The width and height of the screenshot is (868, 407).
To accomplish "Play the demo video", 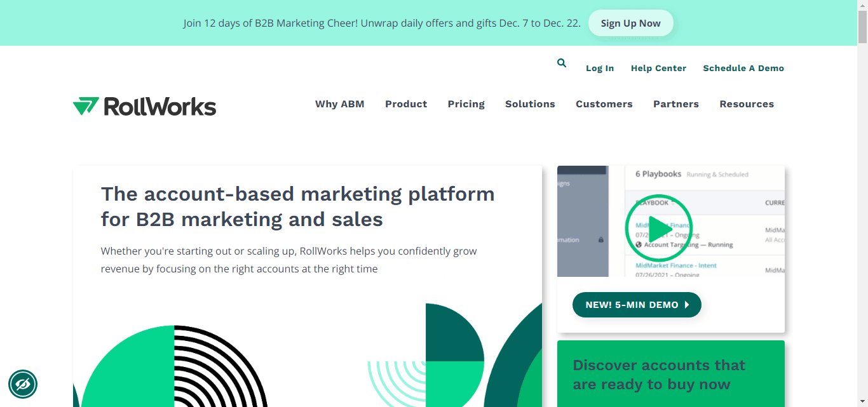I will coord(658,229).
